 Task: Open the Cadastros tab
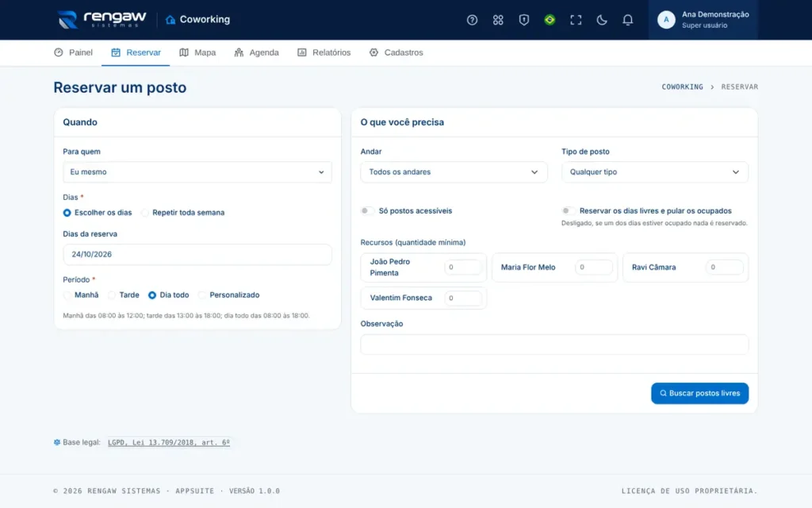(x=396, y=52)
